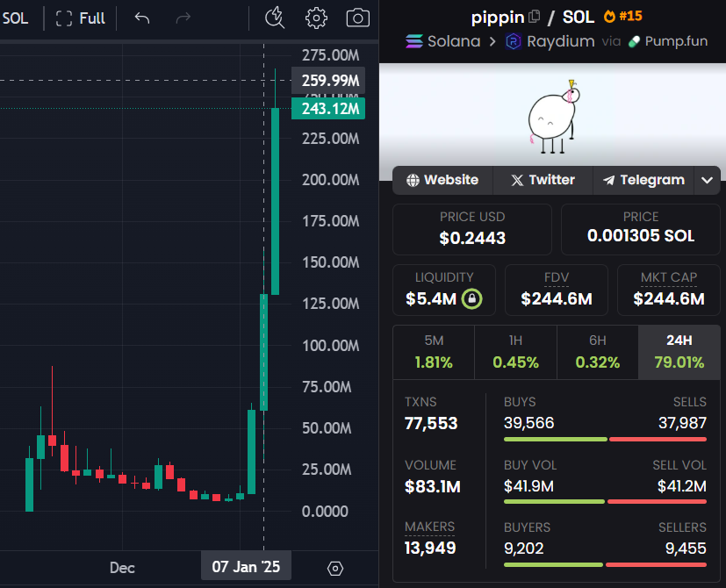
Task: Click the BUY VOL $41.9M value
Action: [528, 486]
